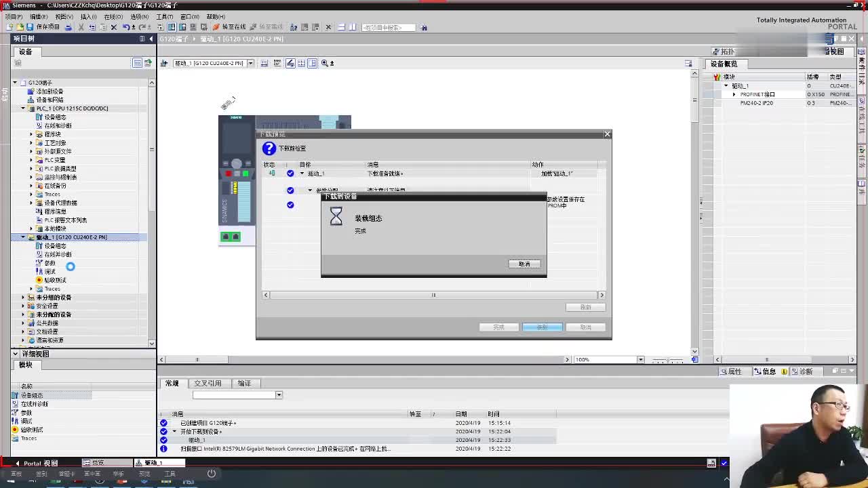868x488 pixels.
Task: Click the 完成 button in preview dialog
Action: click(498, 327)
